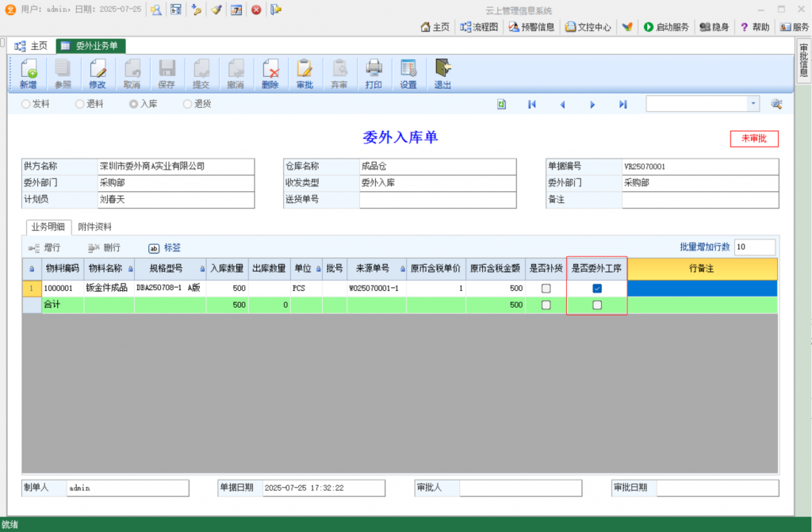Switch to the 主页 tab
Viewport: 812px width, 532px height.
click(32, 46)
